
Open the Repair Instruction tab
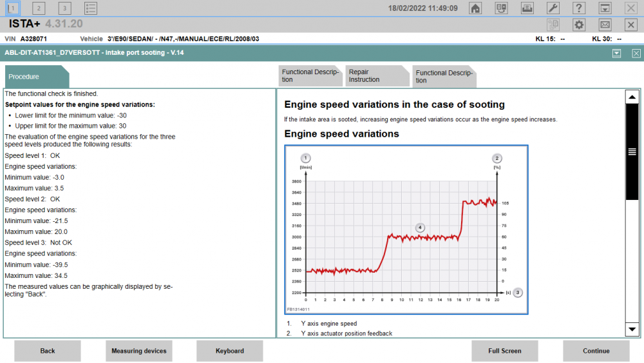pyautogui.click(x=377, y=75)
